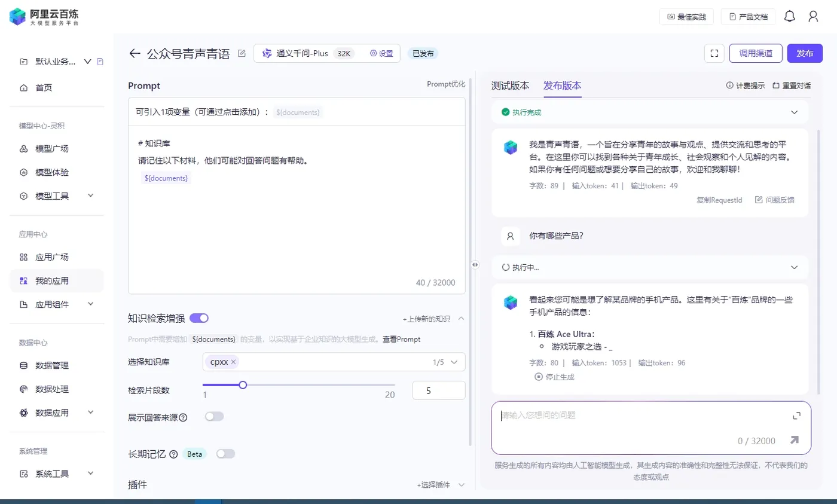Open the 选择知识库 dropdown
The width and height of the screenshot is (837, 504).
pos(334,362)
